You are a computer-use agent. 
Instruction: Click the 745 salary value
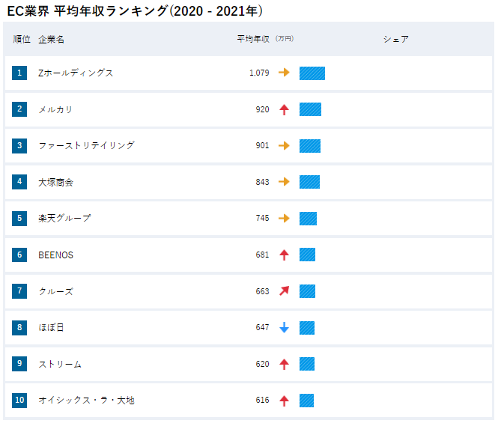[262, 218]
